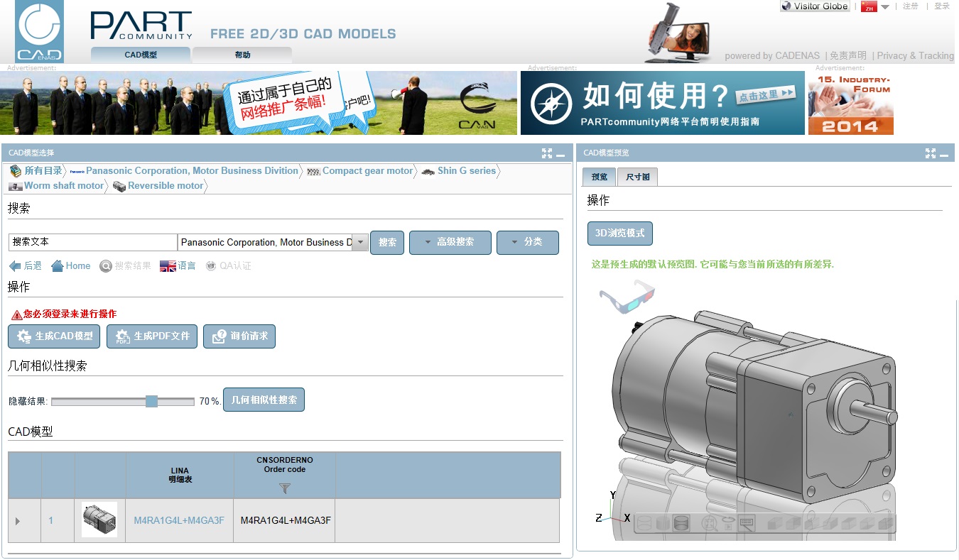Viewport: 959px width, 560px height.
Task: Click the XYZ axis indicator
Action: click(612, 508)
